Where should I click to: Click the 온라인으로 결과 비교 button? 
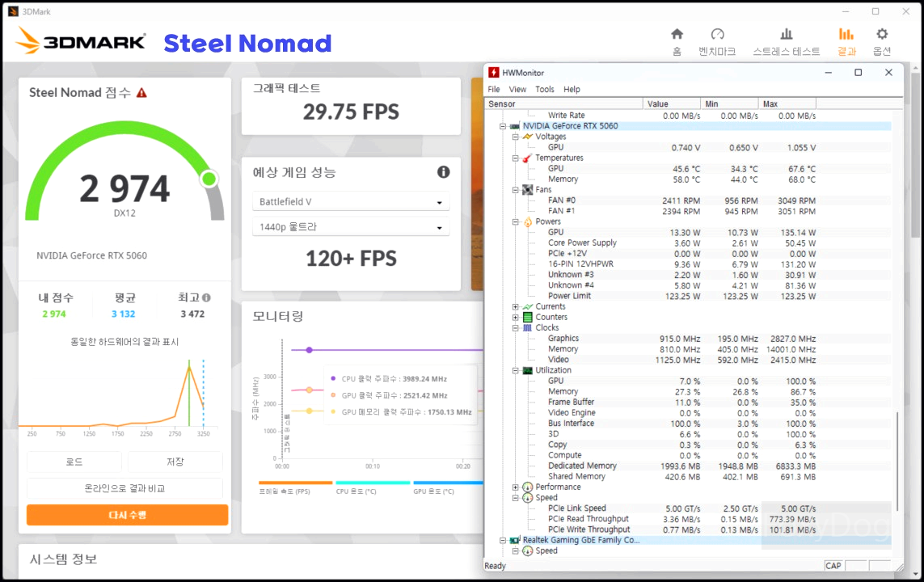tap(125, 488)
